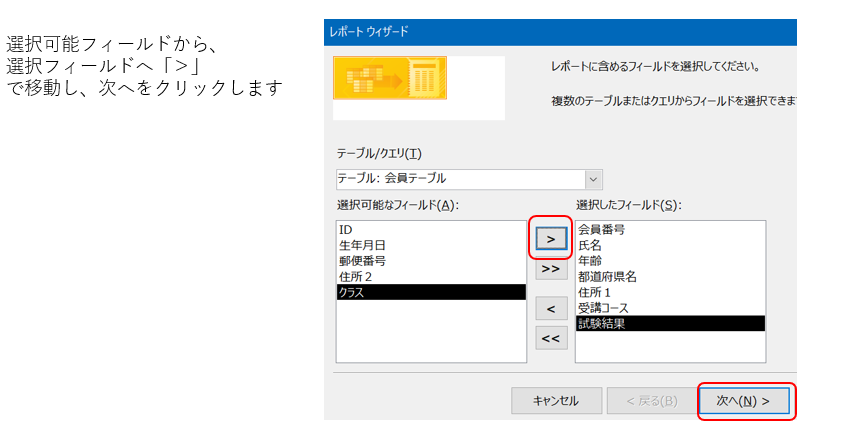Select 受講コース in selected fields
The height and width of the screenshot is (426, 843).
[603, 307]
